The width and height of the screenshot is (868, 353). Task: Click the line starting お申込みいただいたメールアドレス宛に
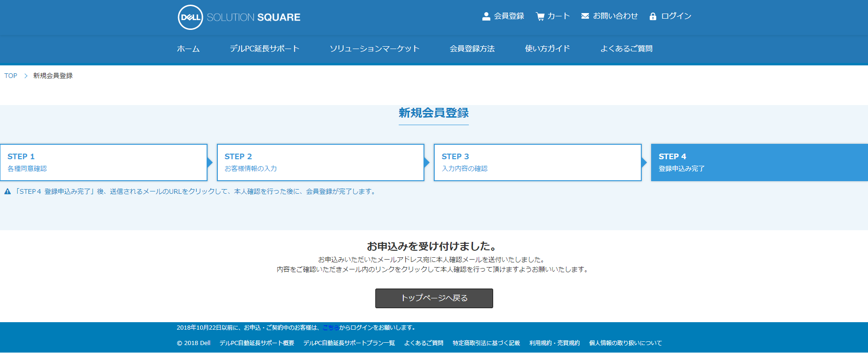432,260
